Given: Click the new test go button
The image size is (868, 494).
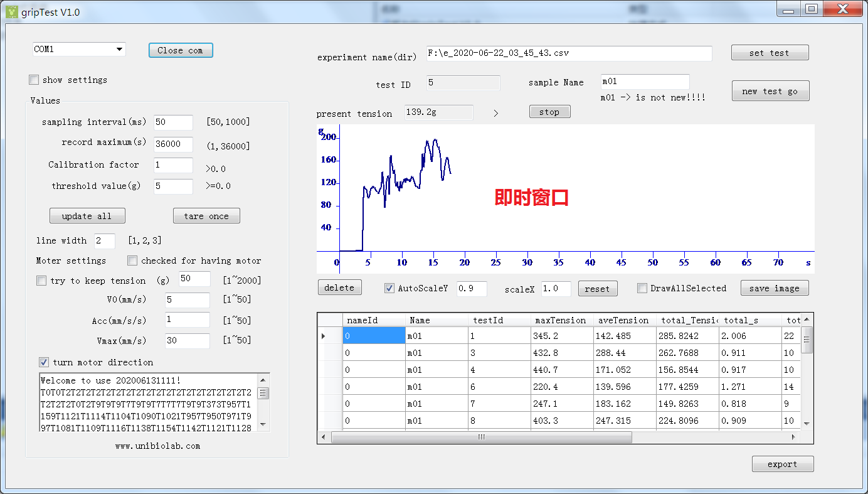Looking at the screenshot, I should tap(770, 91).
